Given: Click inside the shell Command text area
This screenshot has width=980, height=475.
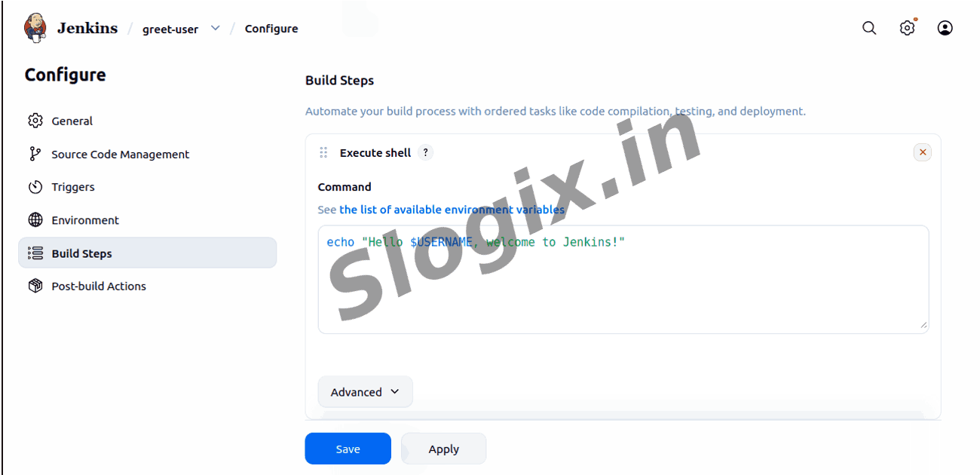Looking at the screenshot, I should [623, 280].
